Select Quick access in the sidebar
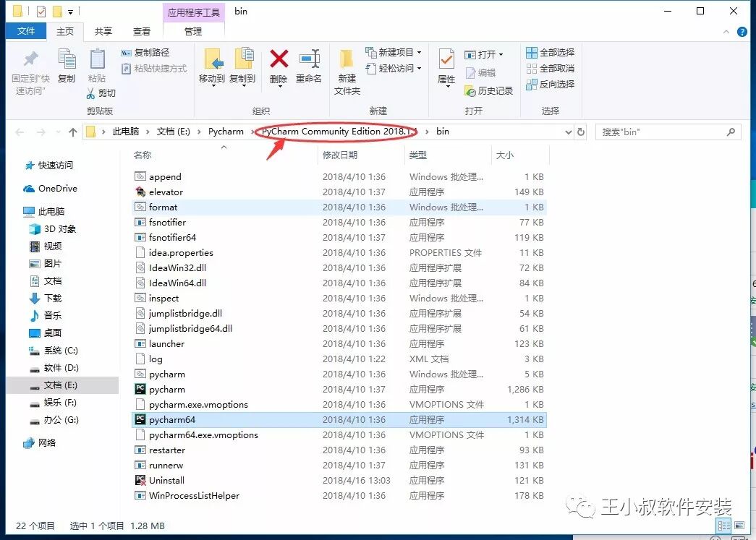 48,166
